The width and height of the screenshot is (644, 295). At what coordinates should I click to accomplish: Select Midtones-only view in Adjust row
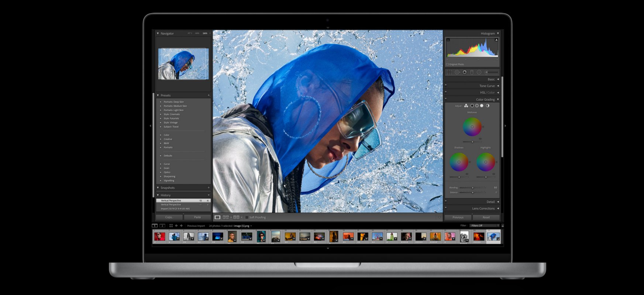(477, 105)
